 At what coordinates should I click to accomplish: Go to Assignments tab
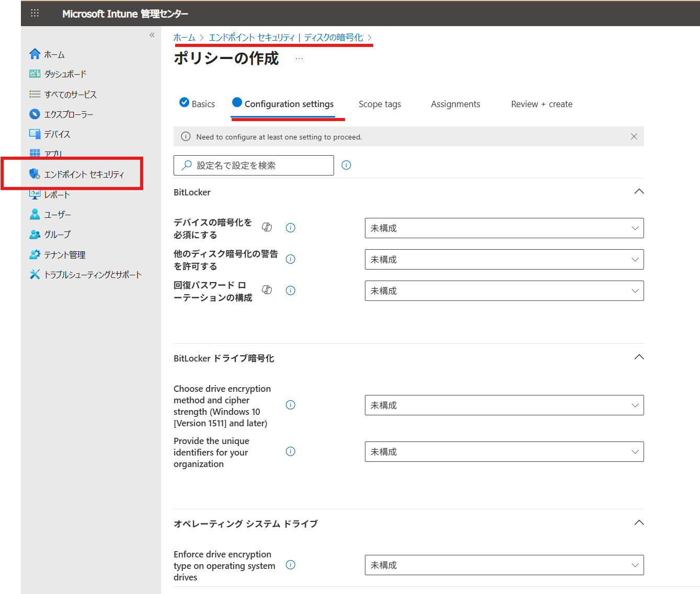455,104
